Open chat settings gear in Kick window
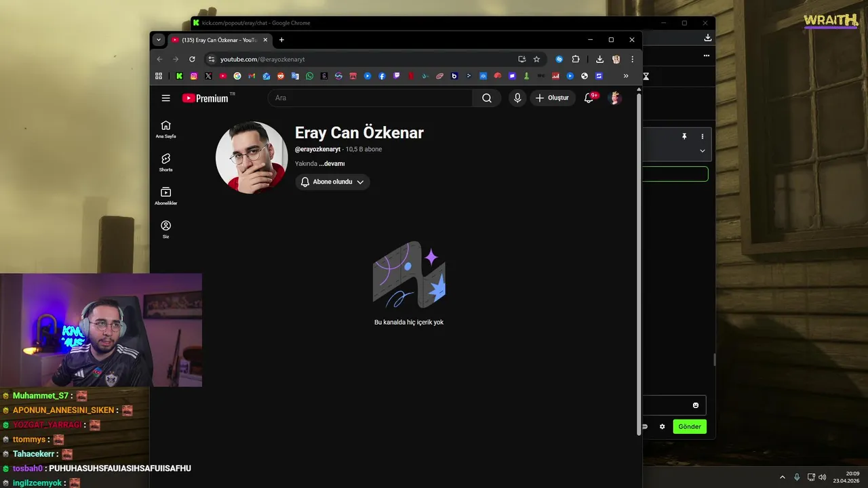This screenshot has height=488, width=868. point(663,426)
